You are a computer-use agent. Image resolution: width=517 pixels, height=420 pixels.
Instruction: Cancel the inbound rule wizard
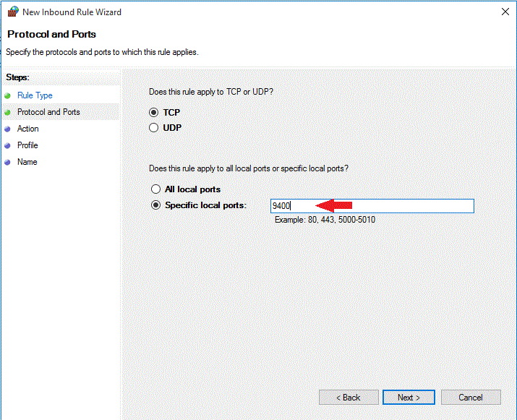pyautogui.click(x=471, y=398)
